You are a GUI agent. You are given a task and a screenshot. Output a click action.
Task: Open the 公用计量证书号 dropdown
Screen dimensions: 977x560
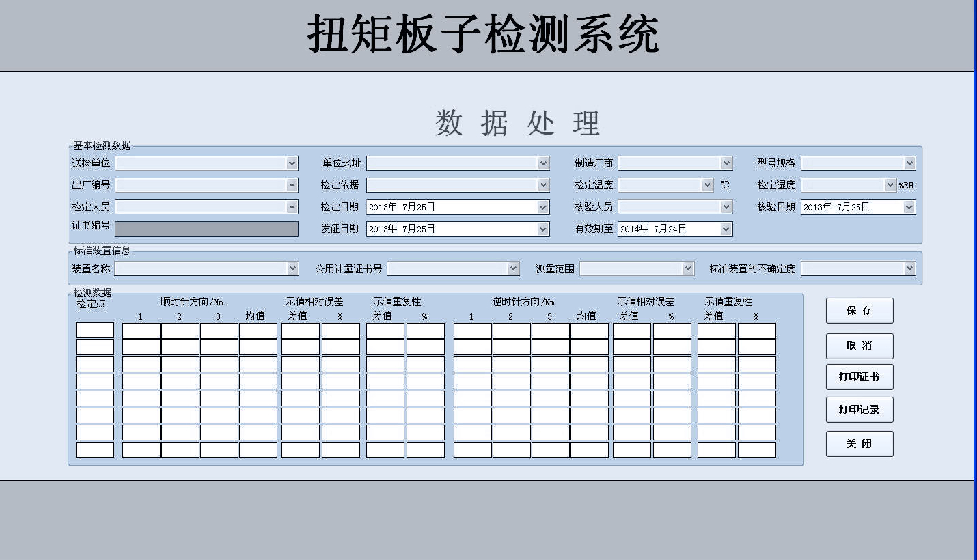click(514, 268)
